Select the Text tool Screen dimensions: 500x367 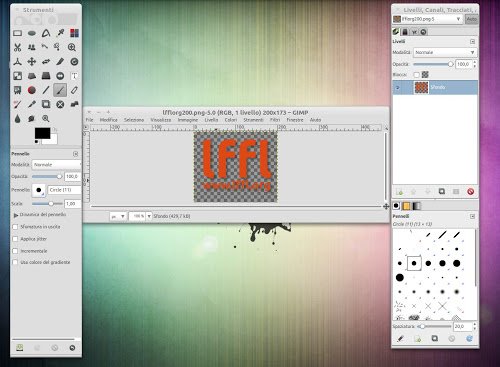click(x=74, y=76)
